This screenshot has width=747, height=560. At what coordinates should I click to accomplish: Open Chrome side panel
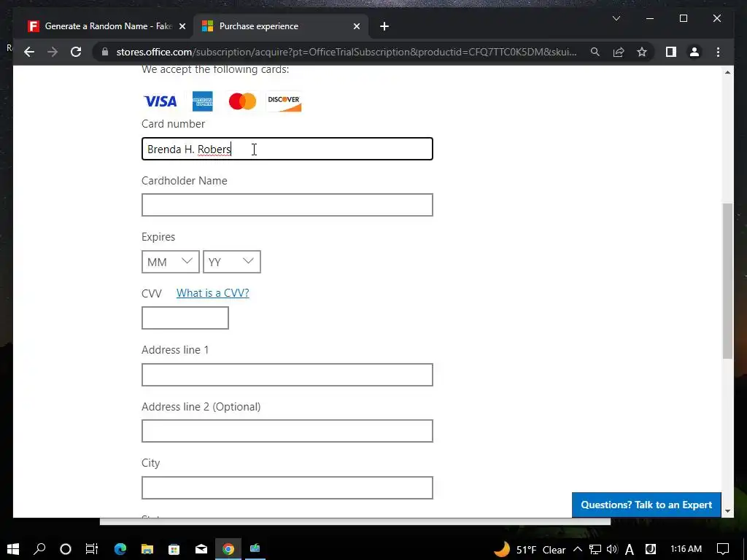click(x=671, y=52)
